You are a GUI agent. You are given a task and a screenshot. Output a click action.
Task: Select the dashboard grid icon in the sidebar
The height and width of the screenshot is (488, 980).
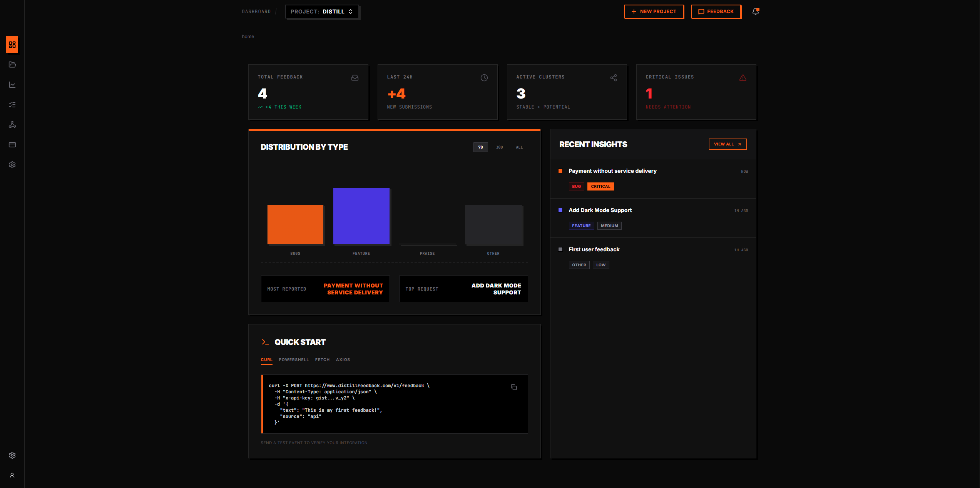pyautogui.click(x=12, y=45)
